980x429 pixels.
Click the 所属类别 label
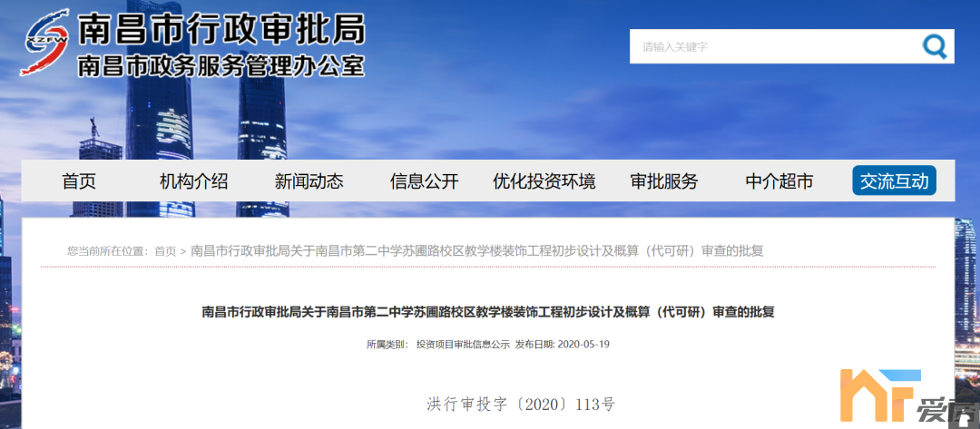pos(387,345)
